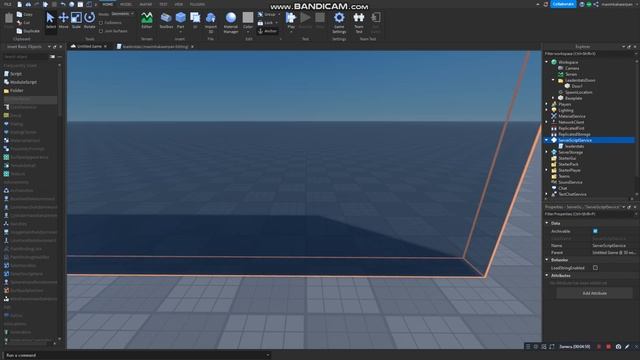
Task: Toggle the Join Surfaces checkbox
Action: pyautogui.click(x=101, y=31)
